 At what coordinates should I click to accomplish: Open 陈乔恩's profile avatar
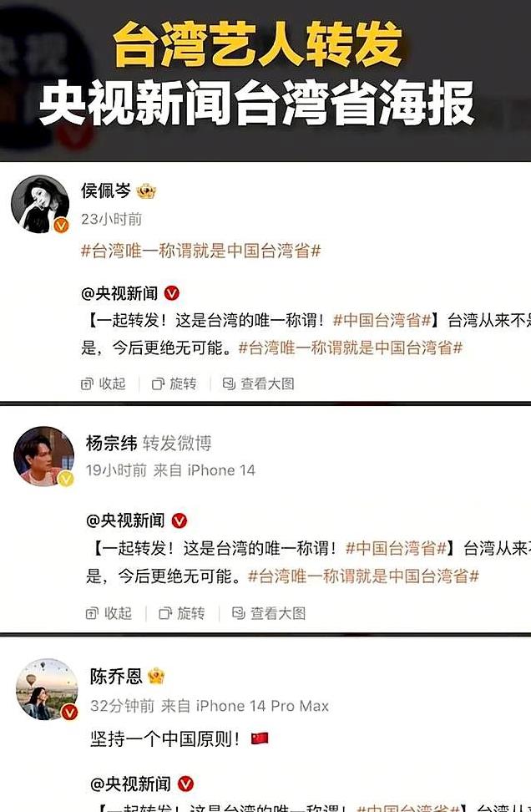coord(47,689)
